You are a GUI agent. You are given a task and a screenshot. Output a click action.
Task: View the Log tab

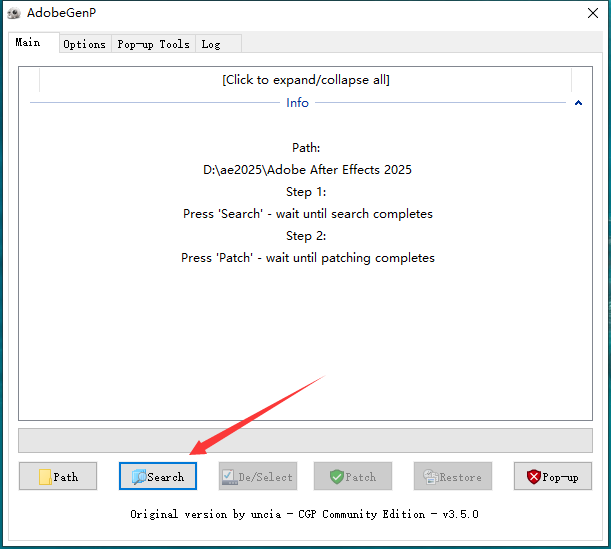218,44
